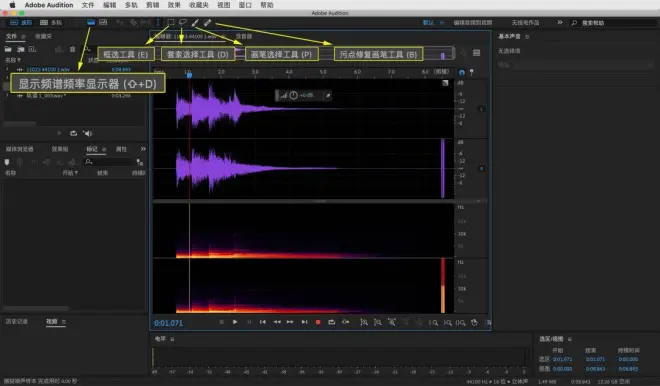Select the Time Selection tool
The width and height of the screenshot is (660, 386).
(158, 22)
